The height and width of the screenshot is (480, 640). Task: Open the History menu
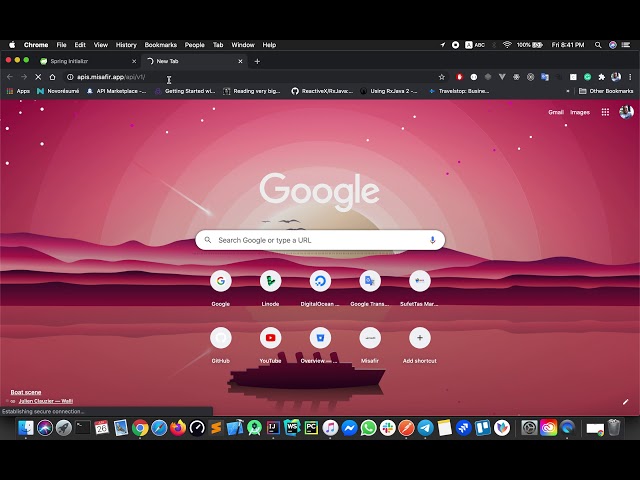(x=126, y=45)
